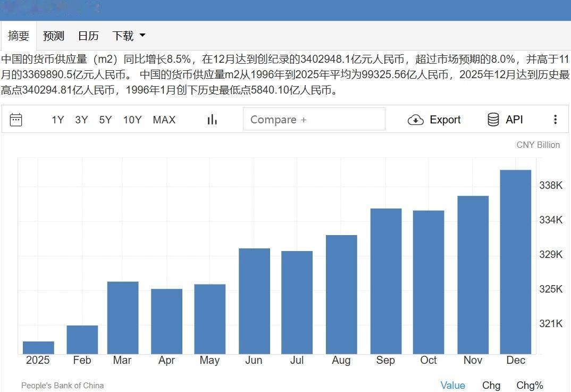
Task: Select the 1Y time range
Action: pyautogui.click(x=57, y=119)
